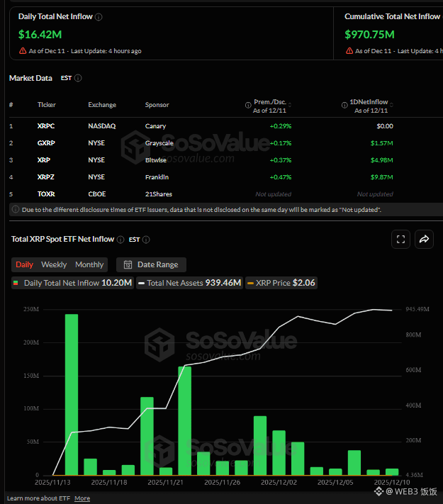
Task: Click the info icon beside Daily Total Net Inflow
Action: pyautogui.click(x=99, y=17)
